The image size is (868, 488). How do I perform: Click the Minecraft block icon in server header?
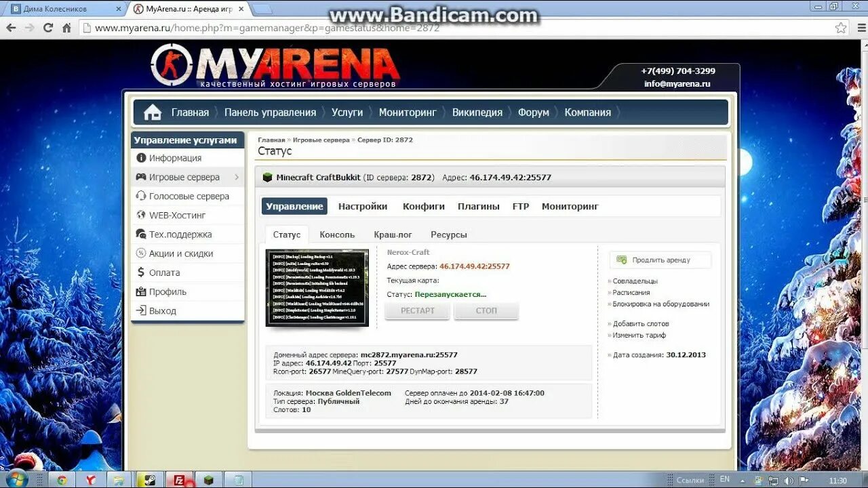tap(267, 178)
